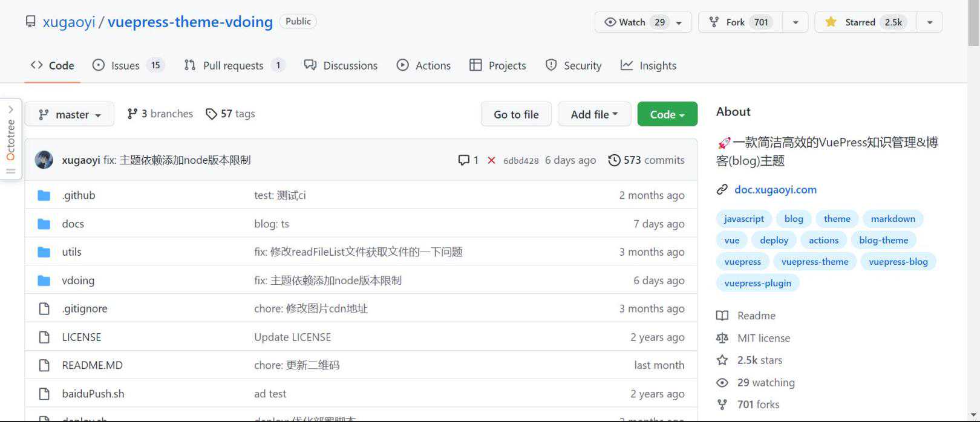Open the 573 commits history
980x422 pixels.
[646, 160]
